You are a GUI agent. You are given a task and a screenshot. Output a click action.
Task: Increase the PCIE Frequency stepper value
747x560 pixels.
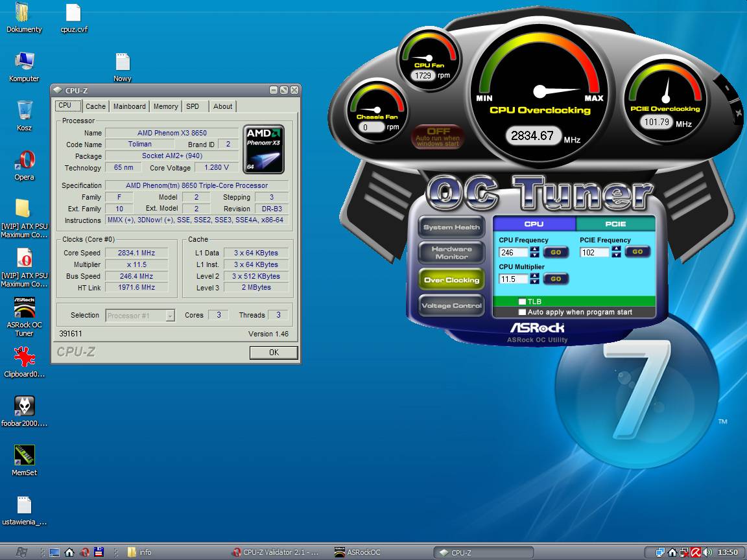point(617,249)
